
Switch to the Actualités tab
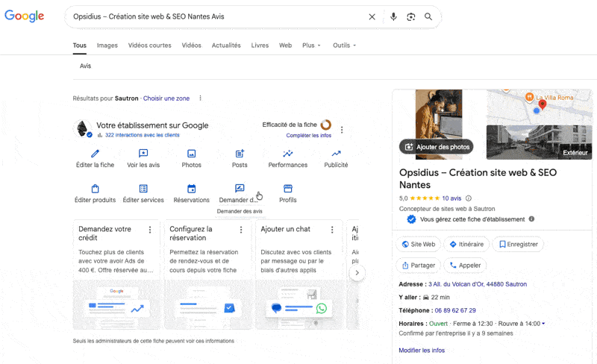pos(226,45)
